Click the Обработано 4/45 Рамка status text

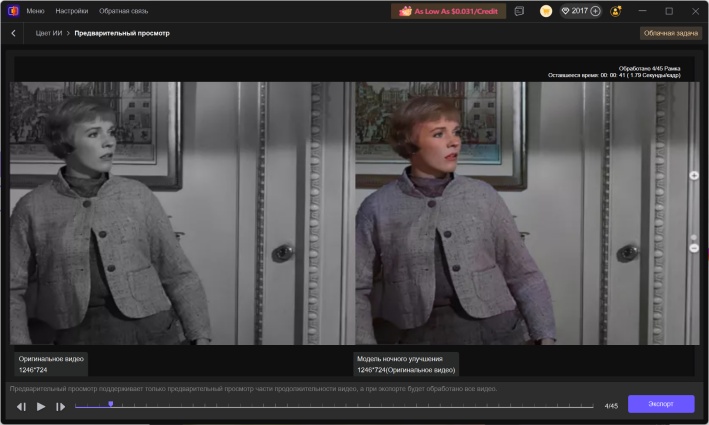click(x=649, y=68)
